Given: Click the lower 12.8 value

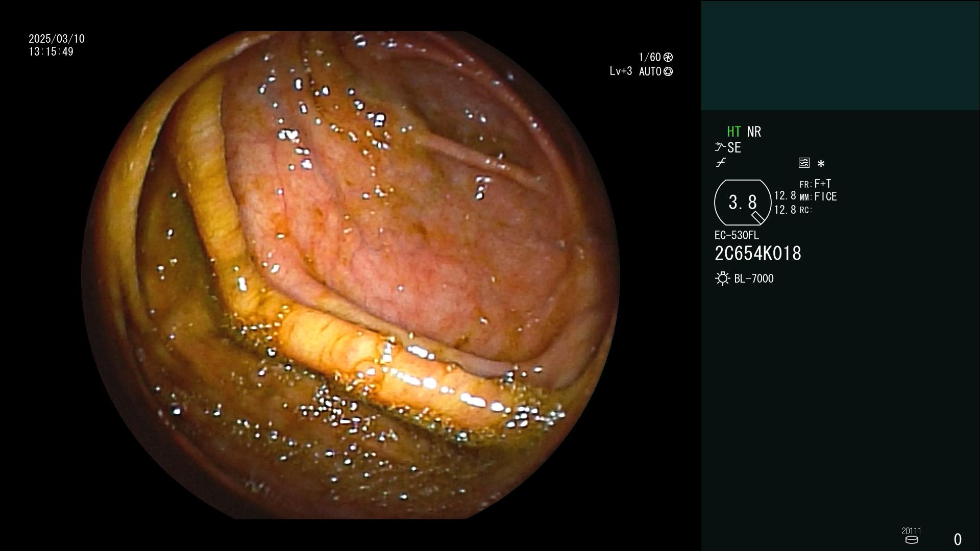Looking at the screenshot, I should click(785, 210).
